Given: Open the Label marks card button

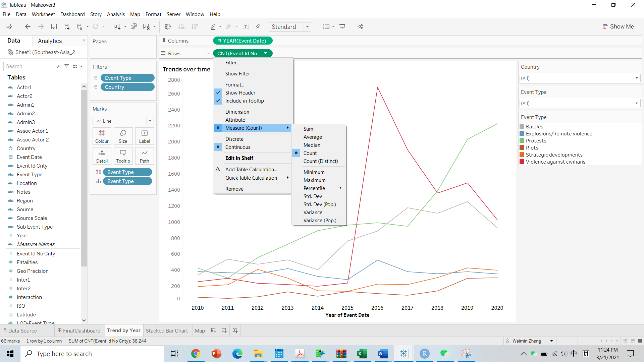Looking at the screenshot, I should tap(144, 136).
